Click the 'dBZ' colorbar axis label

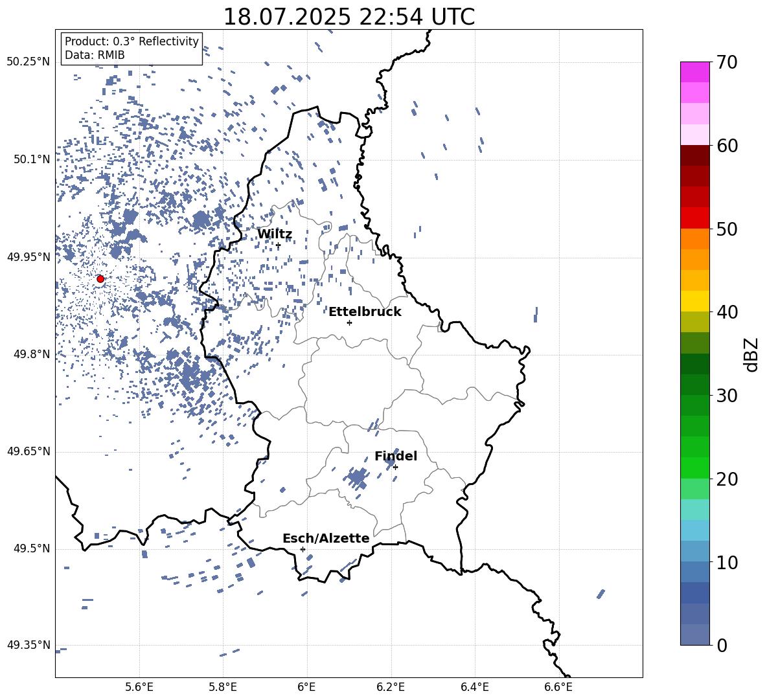[x=751, y=355]
